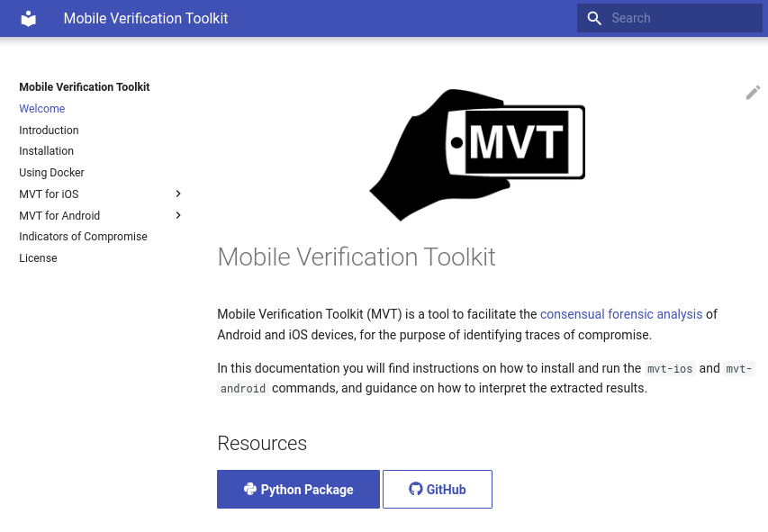
Task: Click the GitHub button
Action: point(438,490)
